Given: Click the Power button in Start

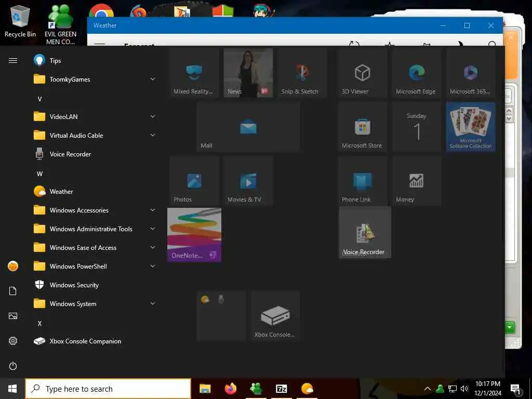Looking at the screenshot, I should point(13,366).
